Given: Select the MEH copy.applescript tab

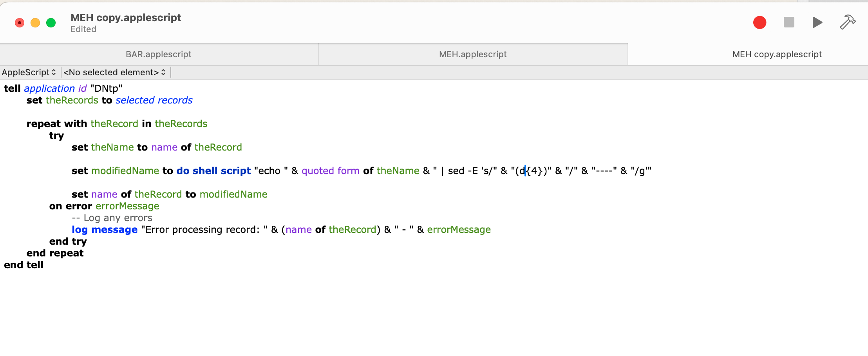Looking at the screenshot, I should [777, 54].
